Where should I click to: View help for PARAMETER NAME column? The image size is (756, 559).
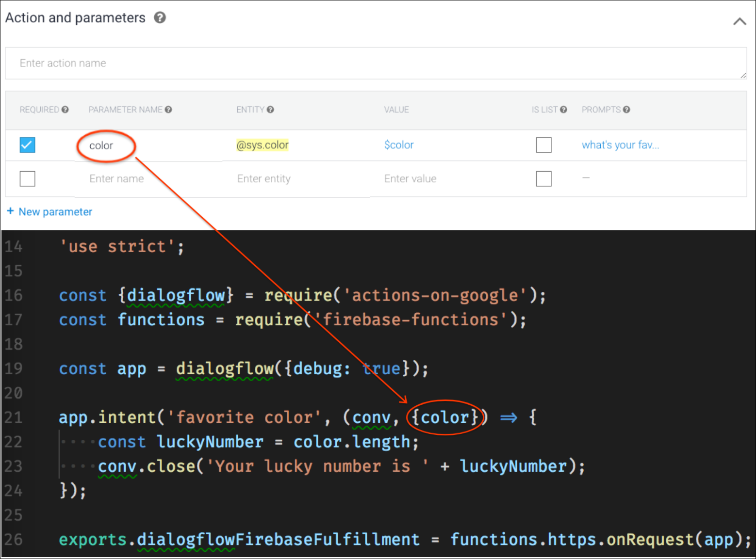168,109
